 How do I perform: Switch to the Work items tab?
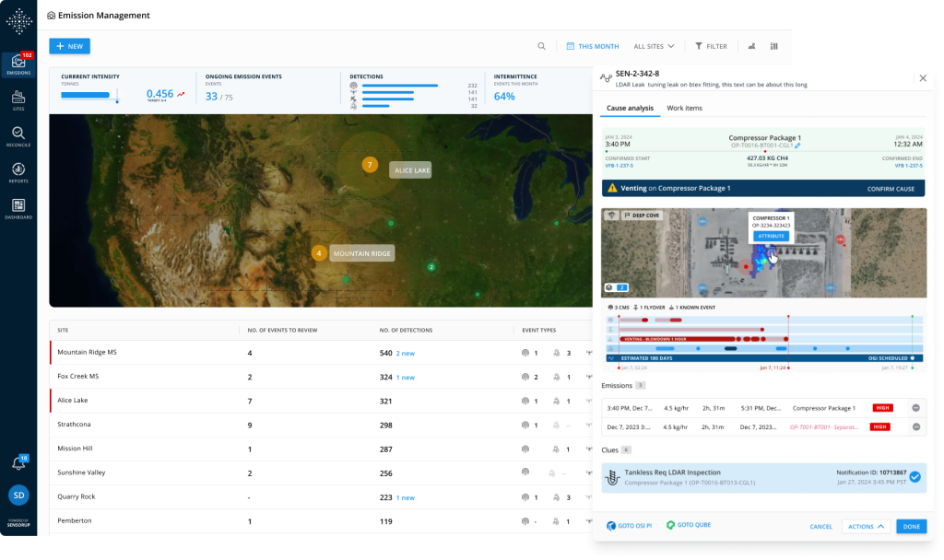click(x=684, y=109)
